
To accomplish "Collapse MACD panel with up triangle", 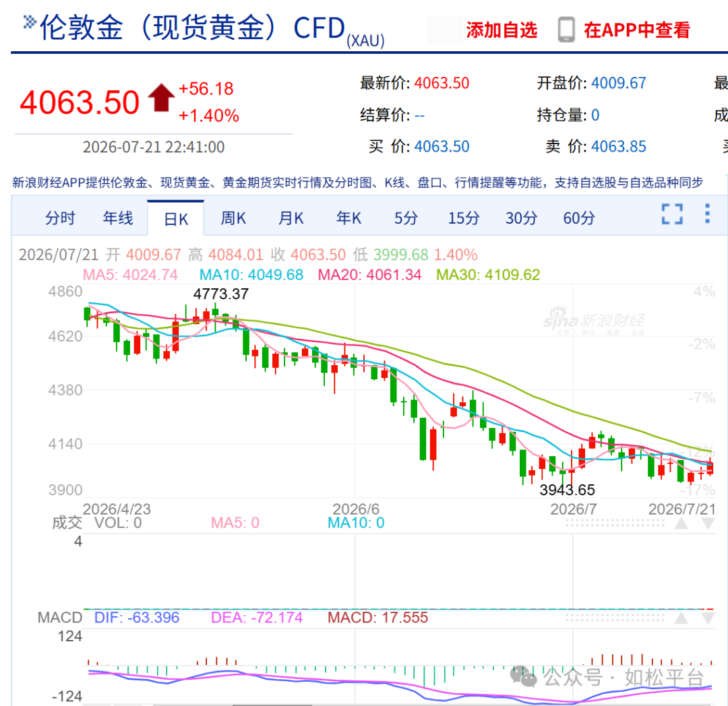I will click(x=681, y=618).
